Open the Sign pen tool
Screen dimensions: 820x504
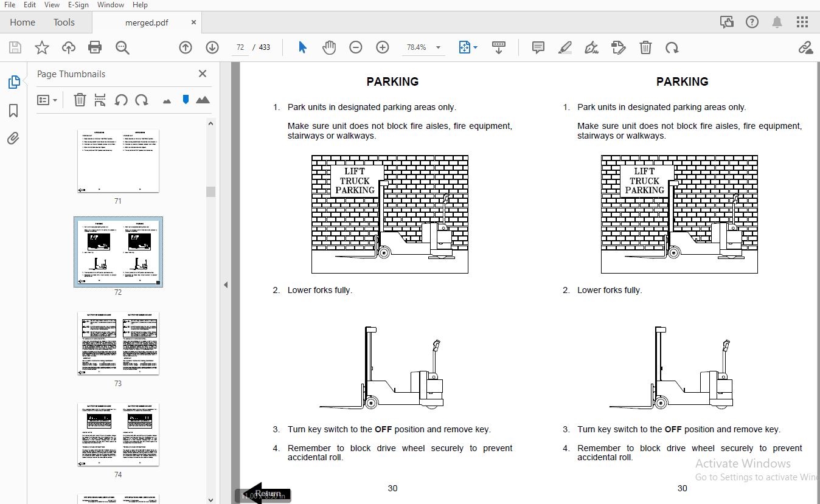[591, 47]
